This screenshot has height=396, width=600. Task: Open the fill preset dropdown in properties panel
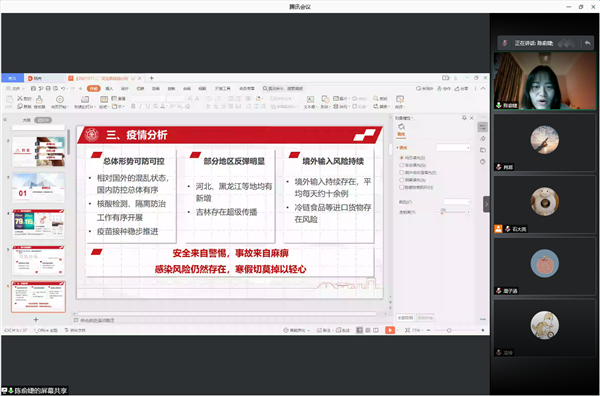453,147
